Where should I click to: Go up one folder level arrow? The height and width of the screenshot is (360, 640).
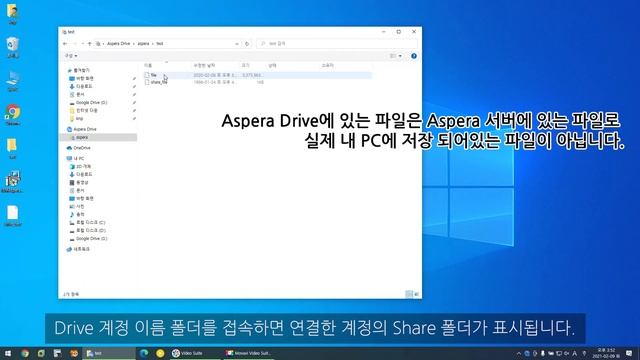pyautogui.click(x=89, y=44)
